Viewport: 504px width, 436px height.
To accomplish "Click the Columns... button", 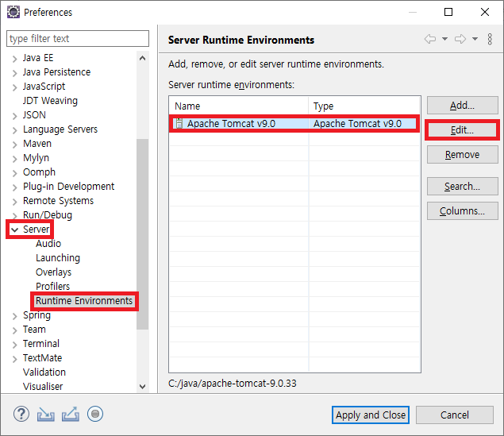I will [463, 211].
